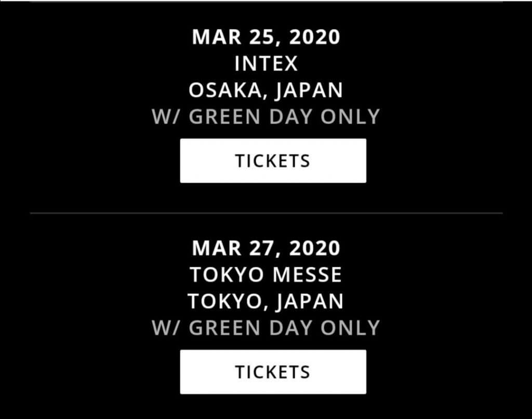Click the Green Day note under Osaka

266,117
